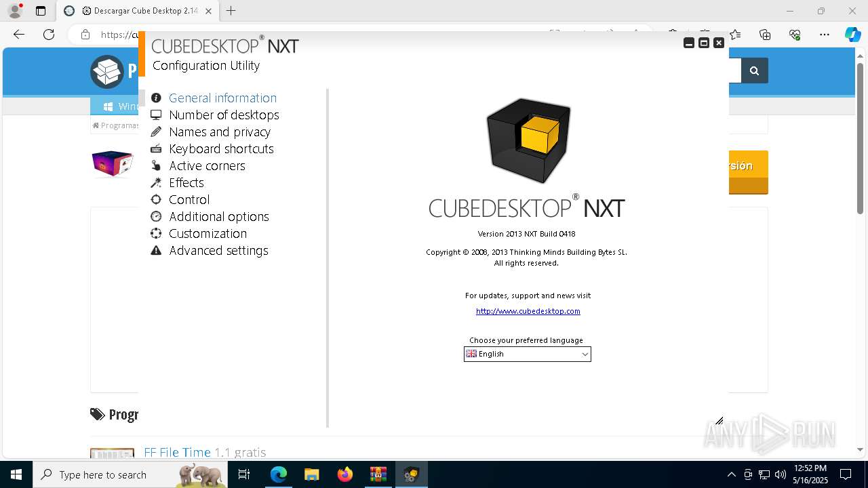This screenshot has width=868, height=488.
Task: Open Additional options section
Action: point(219,216)
